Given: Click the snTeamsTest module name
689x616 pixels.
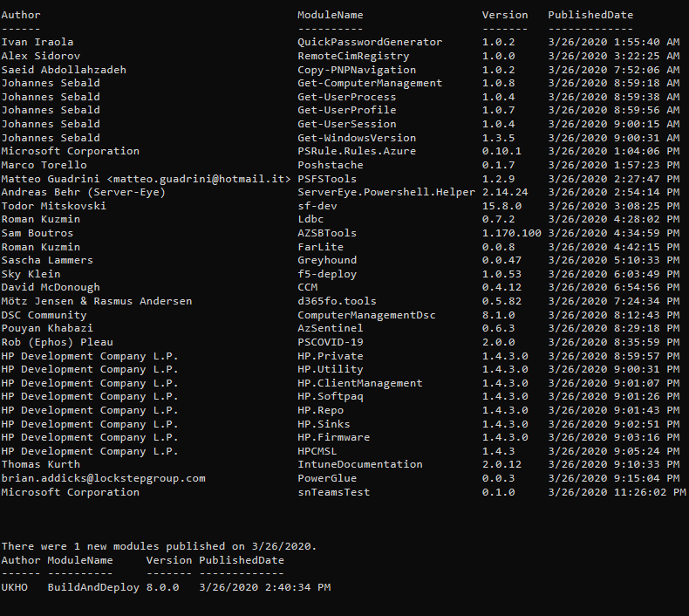Looking at the screenshot, I should (x=333, y=492).
